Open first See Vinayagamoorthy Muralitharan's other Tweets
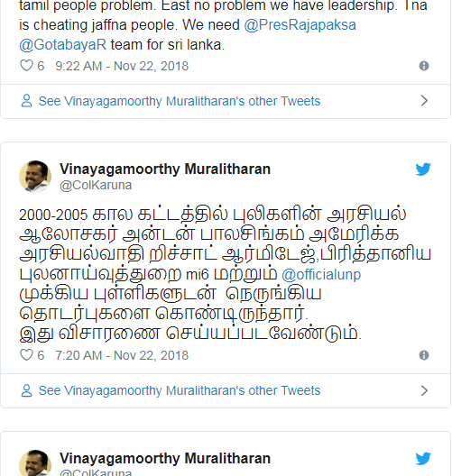Screen dimensions: 452x476 pyautogui.click(x=180, y=101)
